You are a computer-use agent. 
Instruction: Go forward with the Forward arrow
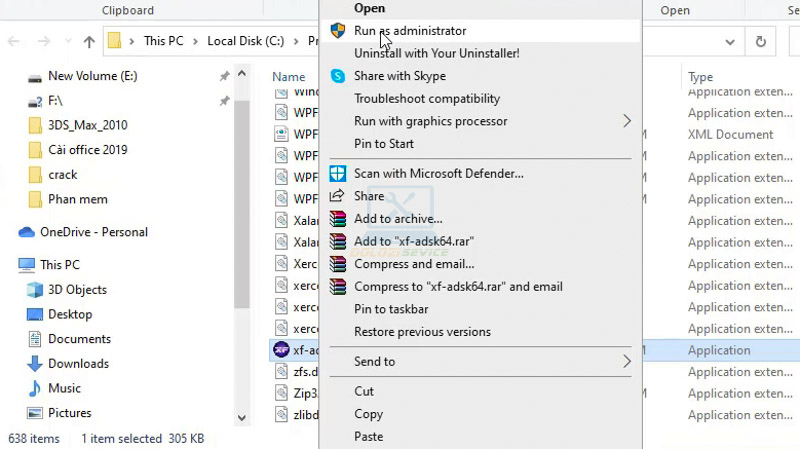tap(44, 41)
